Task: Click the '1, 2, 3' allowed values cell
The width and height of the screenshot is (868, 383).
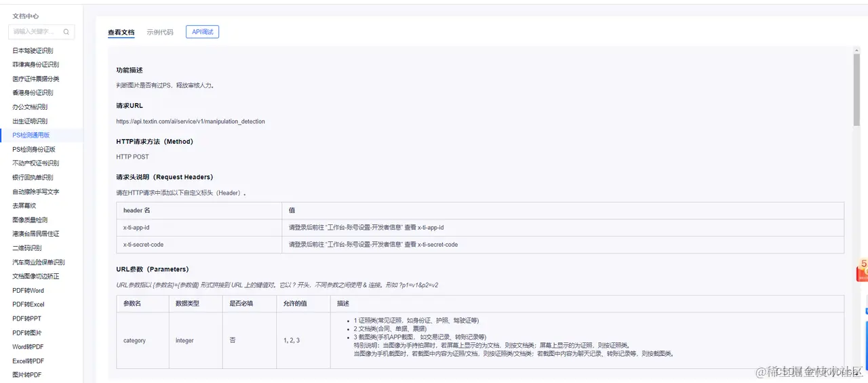Action: click(x=303, y=340)
